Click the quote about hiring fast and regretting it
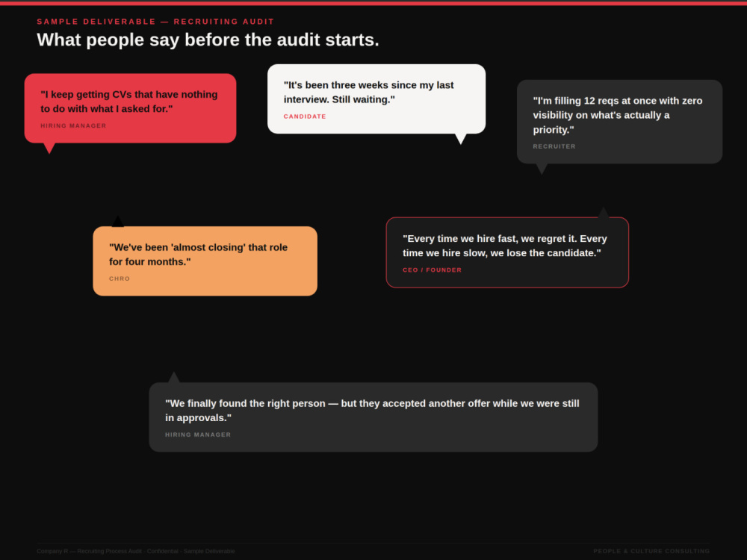The width and height of the screenshot is (747, 560). pyautogui.click(x=504, y=246)
